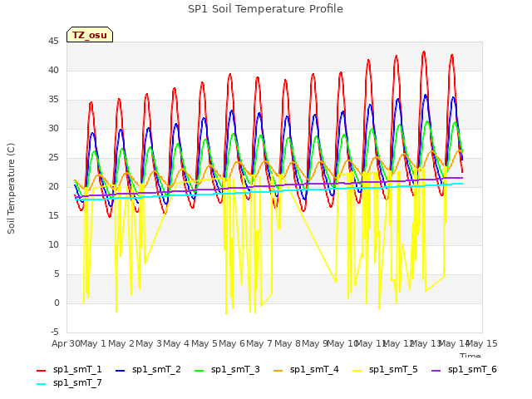Click the May 1 x-axis date label
Screen dimensions: 532x399
(93, 343)
